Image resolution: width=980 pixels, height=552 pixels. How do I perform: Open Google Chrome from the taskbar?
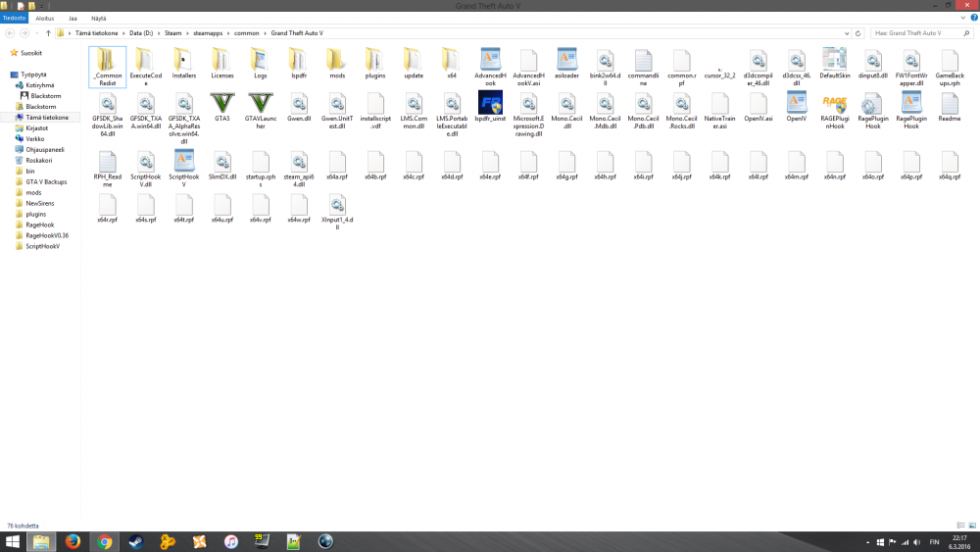tap(105, 541)
